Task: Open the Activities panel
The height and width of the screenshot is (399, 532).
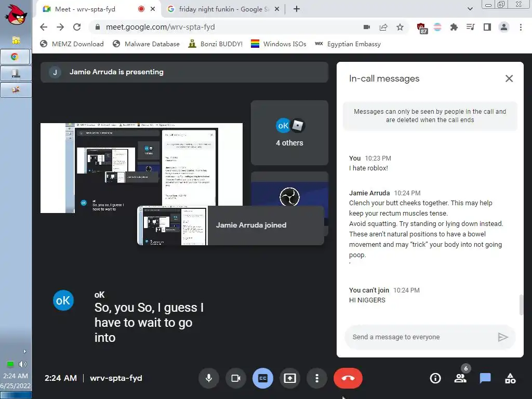Action: tap(510, 378)
